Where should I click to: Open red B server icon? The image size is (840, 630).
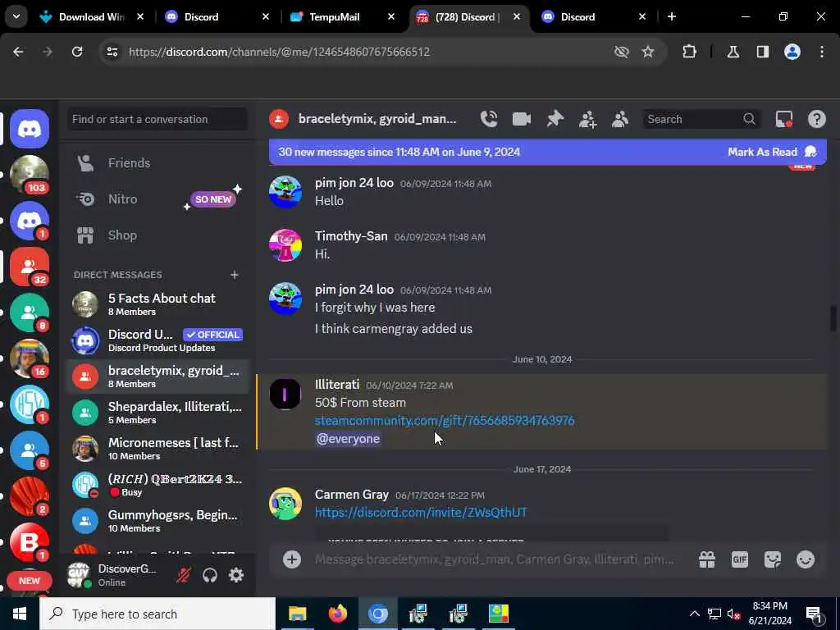[x=30, y=542]
